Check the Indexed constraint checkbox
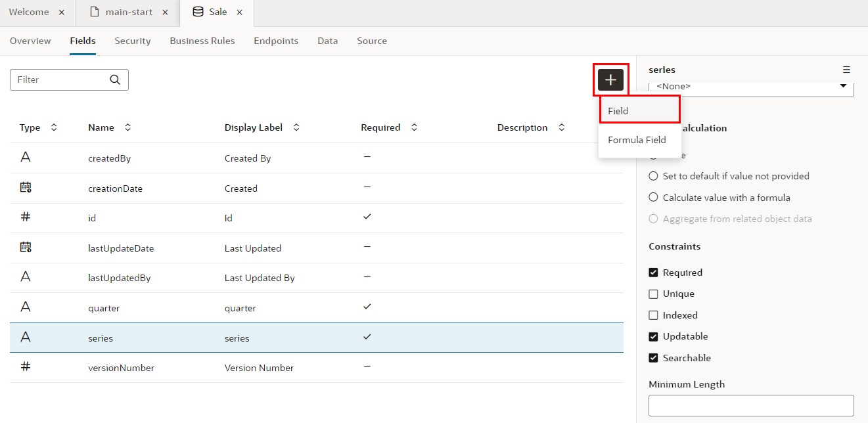868x423 pixels. (653, 315)
